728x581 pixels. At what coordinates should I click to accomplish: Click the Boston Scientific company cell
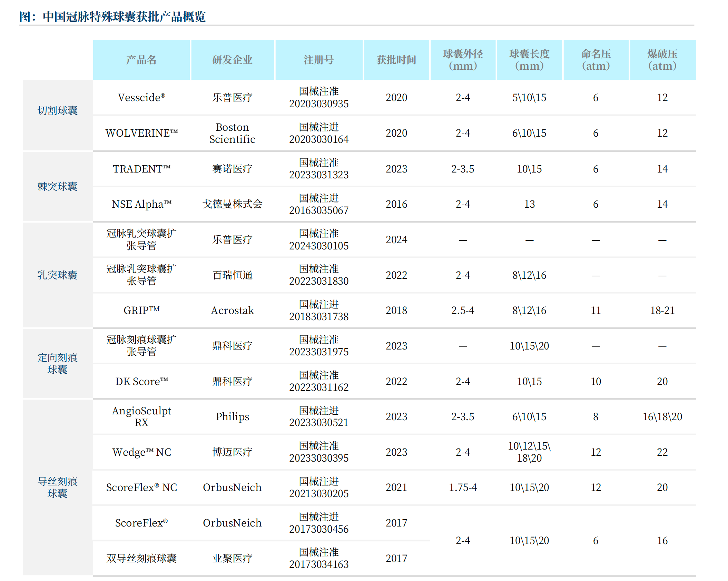pos(232,133)
